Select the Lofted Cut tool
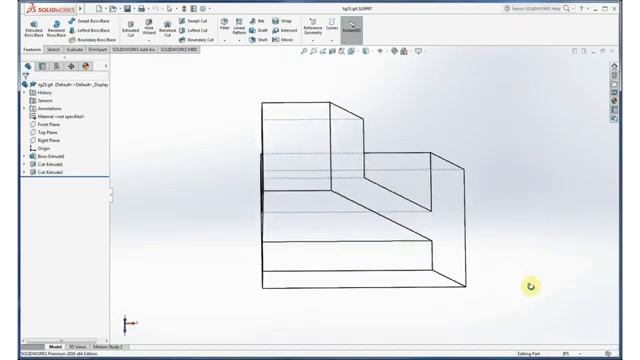 click(x=193, y=30)
